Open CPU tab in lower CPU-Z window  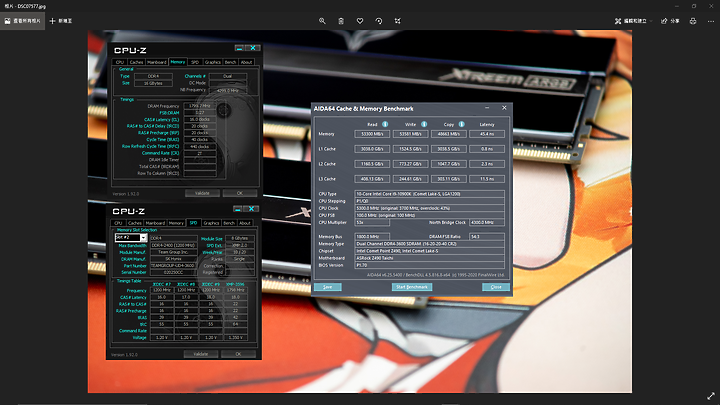(x=118, y=223)
